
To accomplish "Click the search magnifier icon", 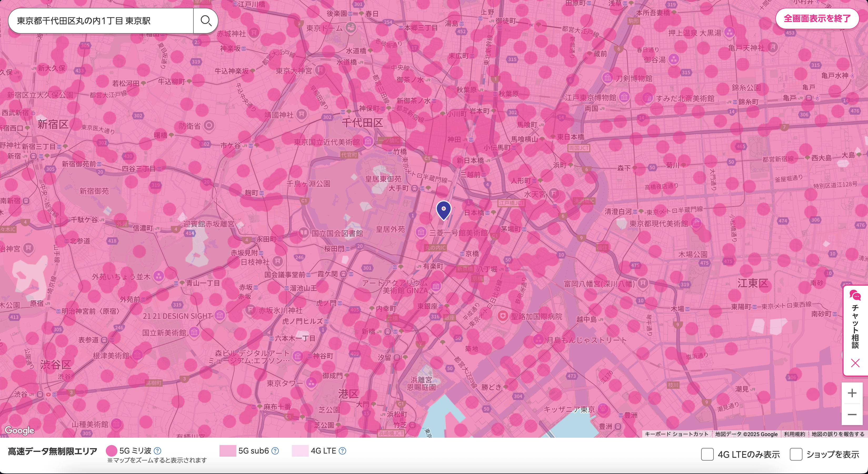I will [206, 21].
